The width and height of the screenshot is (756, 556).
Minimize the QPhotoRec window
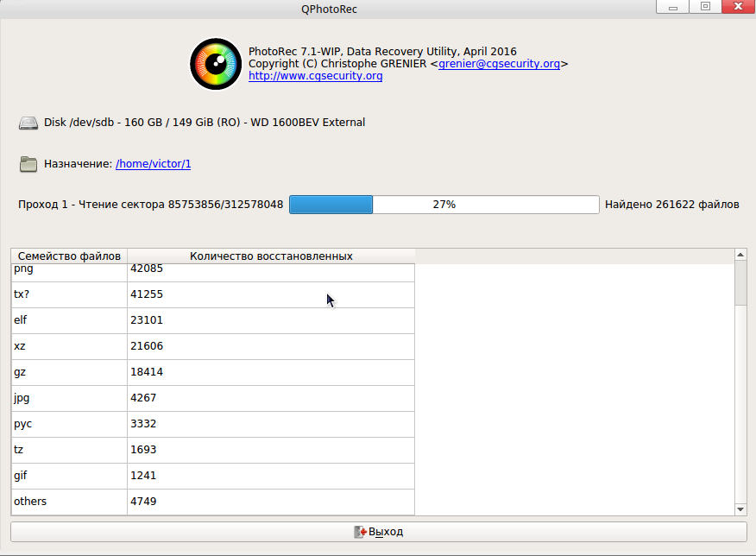672,7
